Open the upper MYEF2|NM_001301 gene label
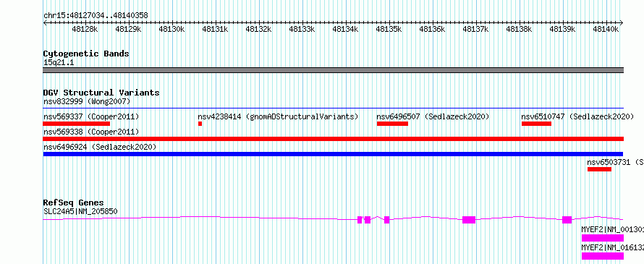644x264 pixels. (x=612, y=229)
